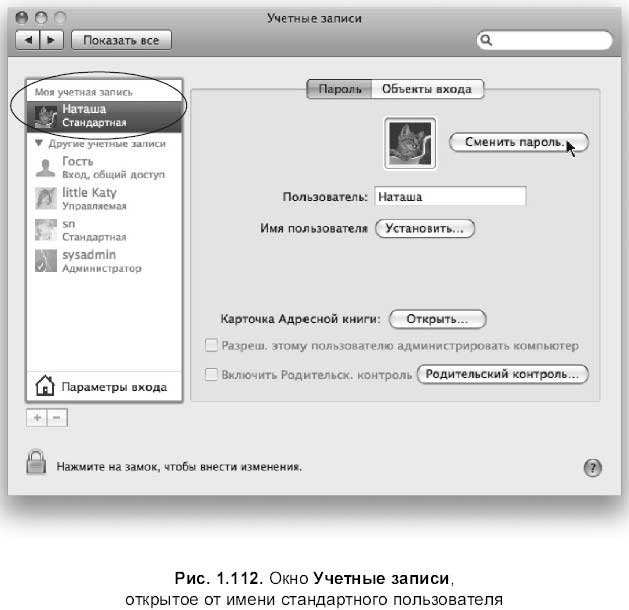The width and height of the screenshot is (629, 610).
Task: Select the sysadmin account in list
Action: (104, 261)
